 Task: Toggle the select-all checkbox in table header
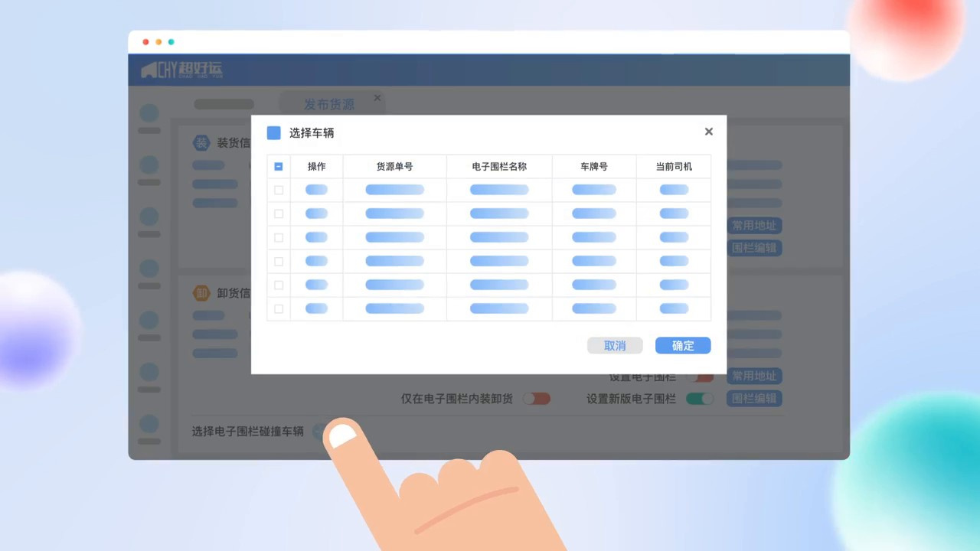tap(279, 167)
